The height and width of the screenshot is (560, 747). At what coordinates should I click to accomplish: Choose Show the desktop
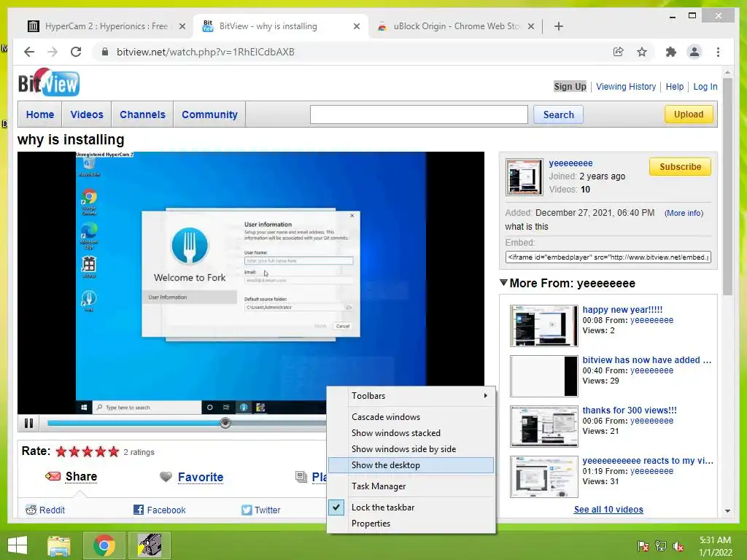point(411,465)
